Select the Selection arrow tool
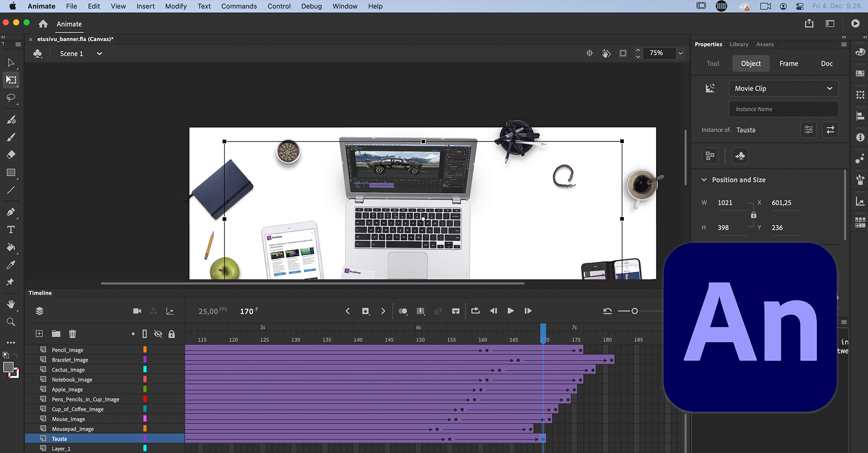 [11, 63]
